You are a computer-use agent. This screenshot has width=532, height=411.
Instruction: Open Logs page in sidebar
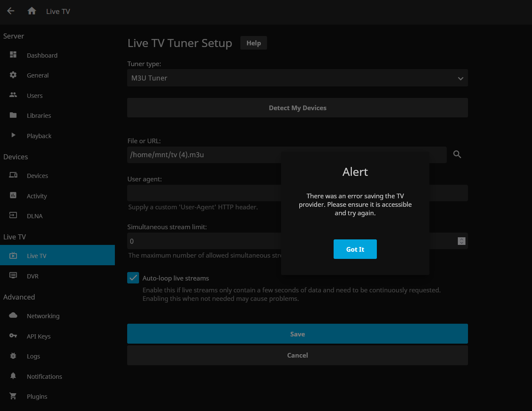click(57, 356)
